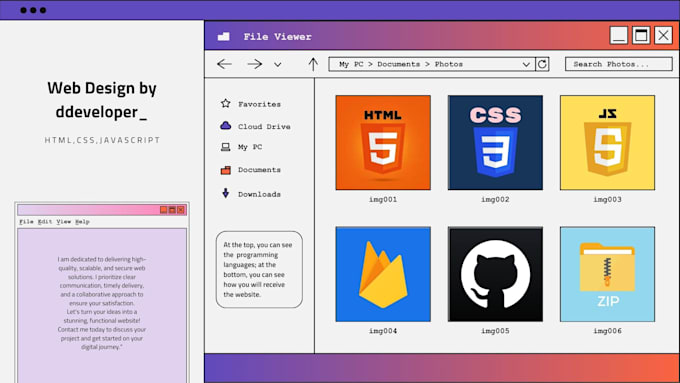680x383 pixels.
Task: Click the Cloud Drive cloud icon
Action: pos(226,126)
